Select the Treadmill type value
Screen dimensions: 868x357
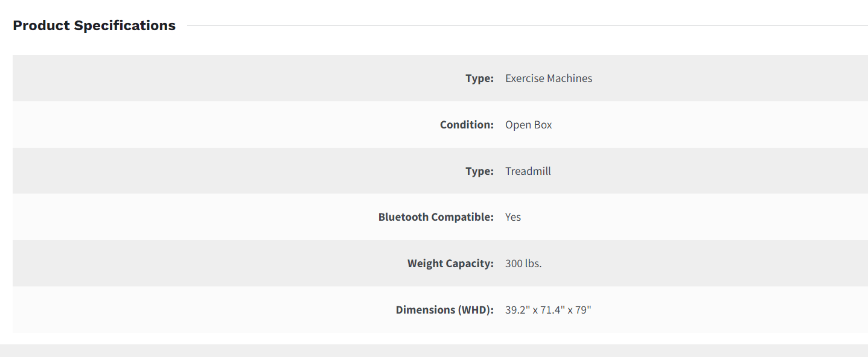coord(528,171)
